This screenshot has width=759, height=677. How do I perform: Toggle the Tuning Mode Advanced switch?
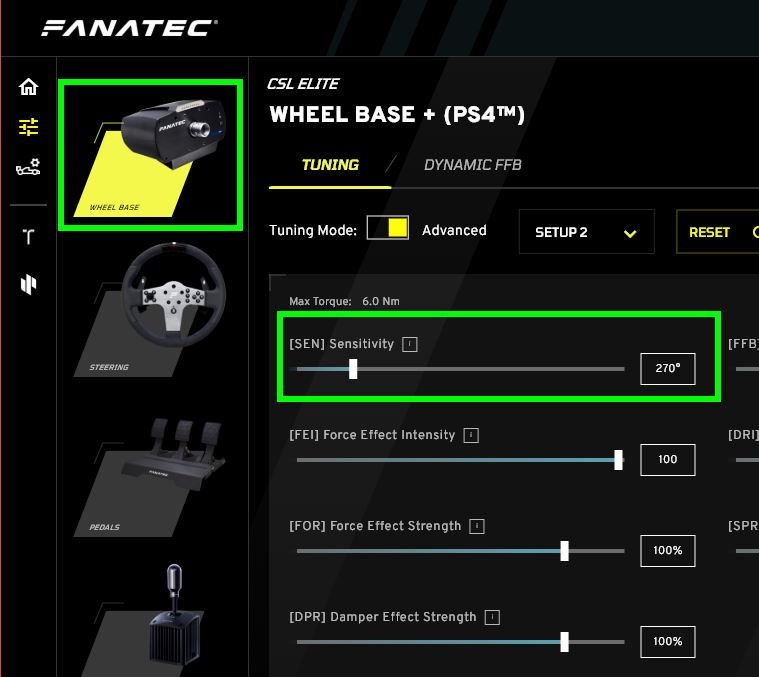388,227
